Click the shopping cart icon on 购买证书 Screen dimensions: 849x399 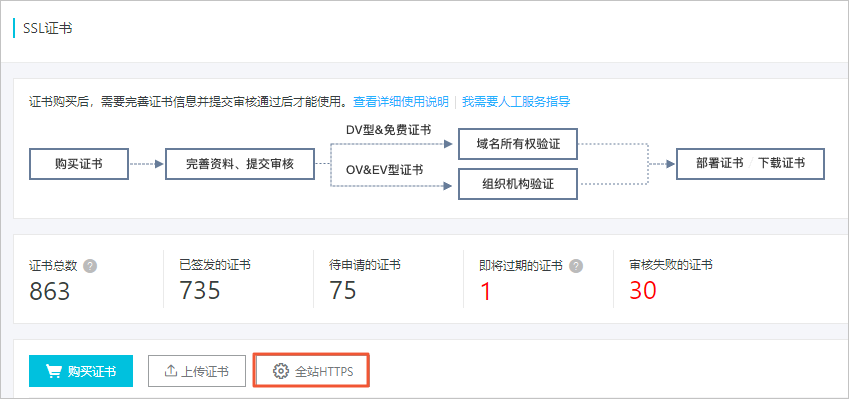coord(53,371)
